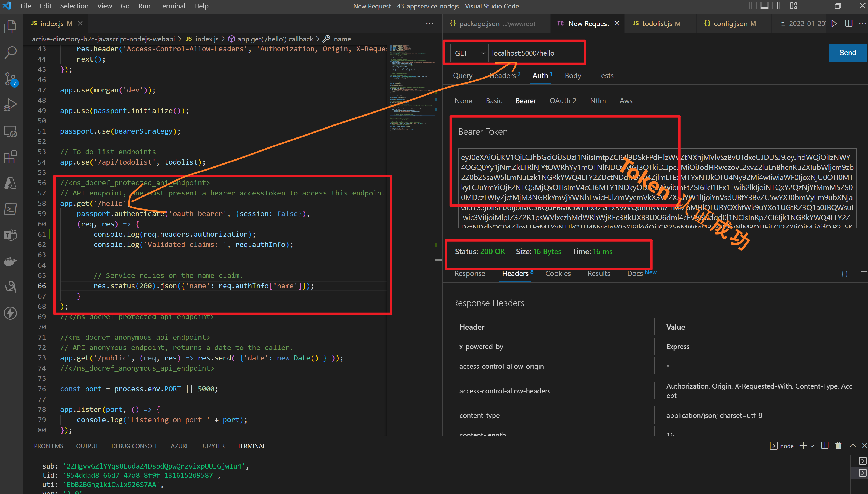The width and height of the screenshot is (868, 494).
Task: Toggle the secondary side bar layout button
Action: 776,6
